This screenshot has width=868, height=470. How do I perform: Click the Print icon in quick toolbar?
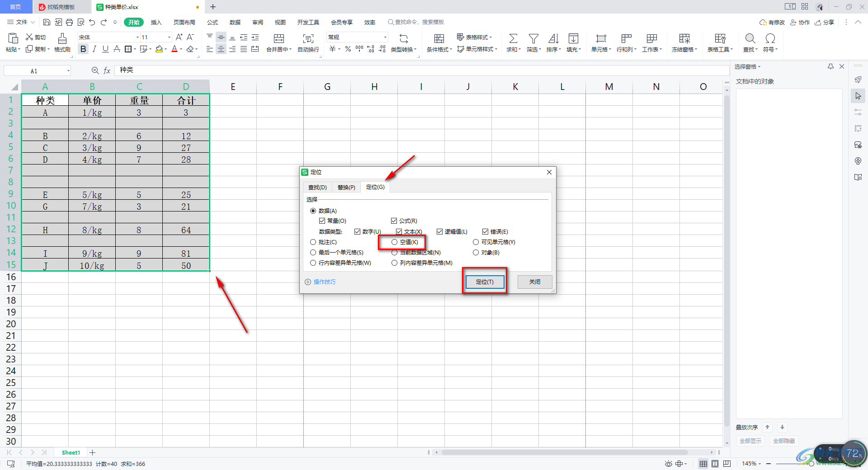click(x=69, y=22)
